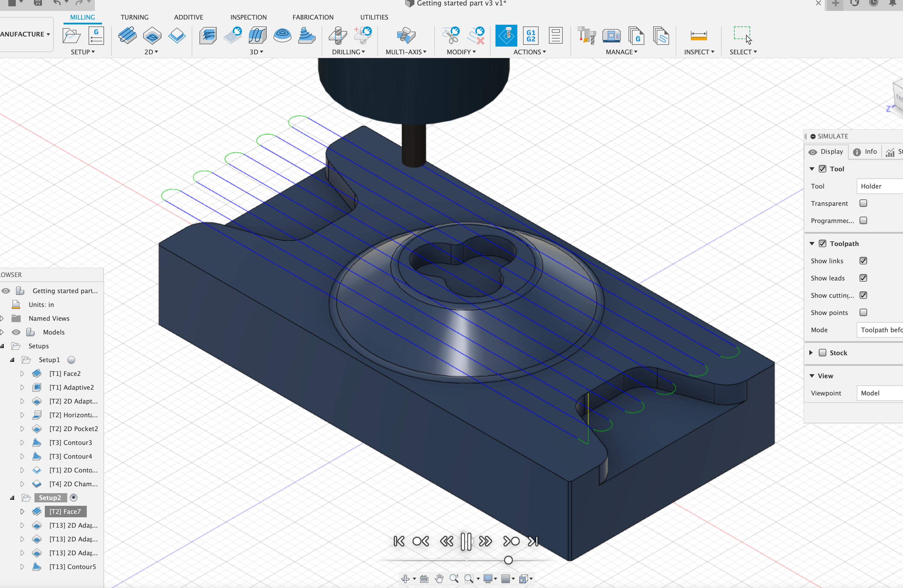Click the simulation speed slider handle
Screen dimensions: 903x588
coord(508,560)
